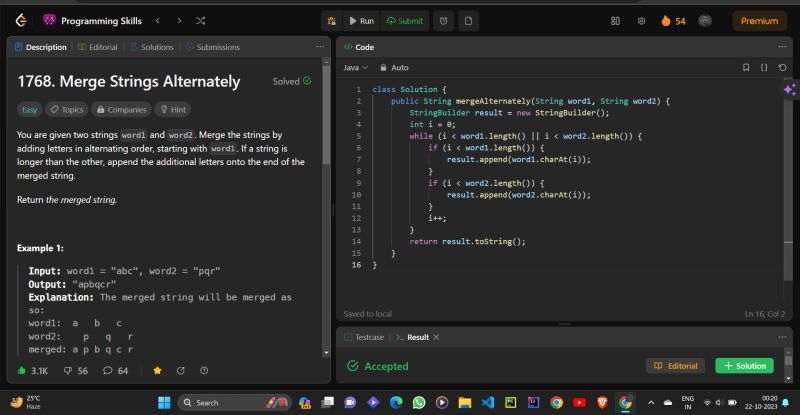The width and height of the screenshot is (800, 415).
Task: View the streak flame counter 54
Action: tap(673, 21)
